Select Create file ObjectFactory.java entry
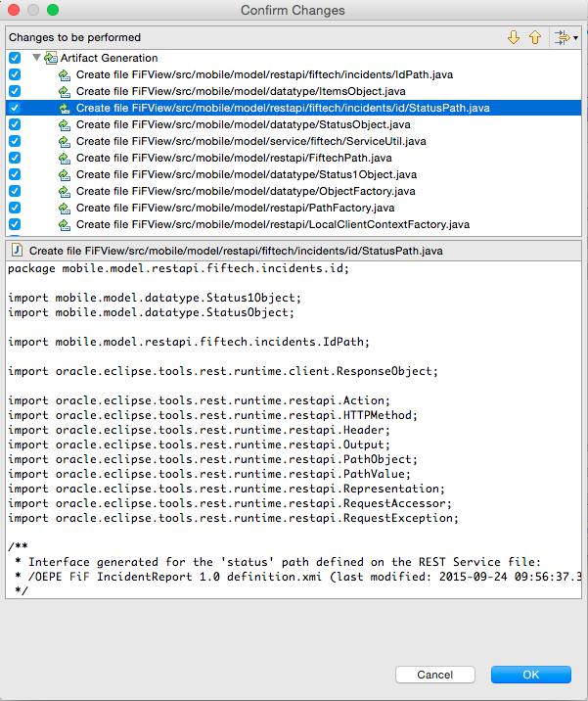The image size is (588, 701). point(246,191)
